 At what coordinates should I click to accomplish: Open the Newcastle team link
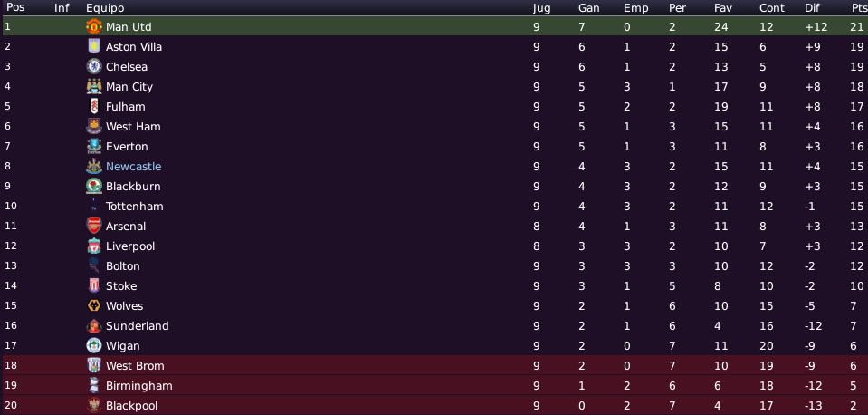(x=133, y=166)
